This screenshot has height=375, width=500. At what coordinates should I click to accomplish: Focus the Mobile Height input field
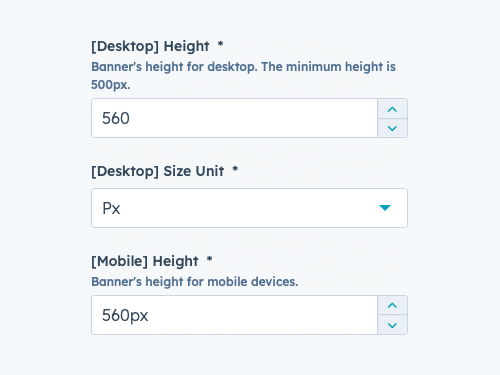[x=234, y=315]
